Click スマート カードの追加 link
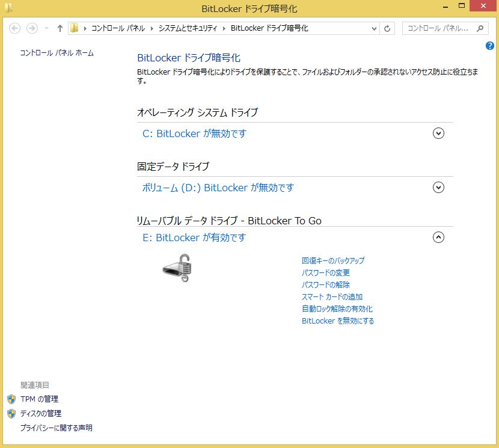The height and width of the screenshot is (448, 499). [332, 296]
